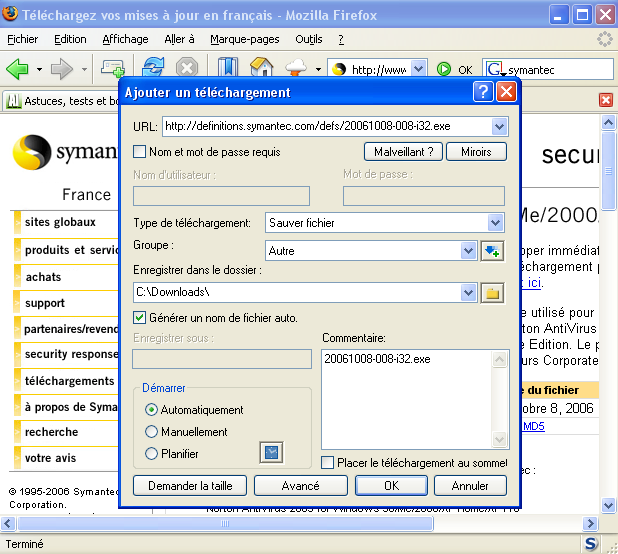Open the Edition menu
618x554 pixels.
point(70,39)
